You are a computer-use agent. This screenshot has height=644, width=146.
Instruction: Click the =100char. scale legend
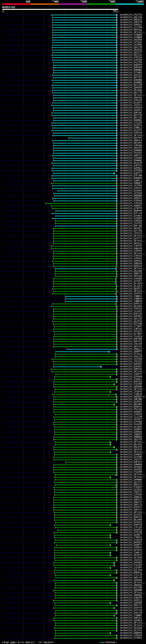(108, 642)
